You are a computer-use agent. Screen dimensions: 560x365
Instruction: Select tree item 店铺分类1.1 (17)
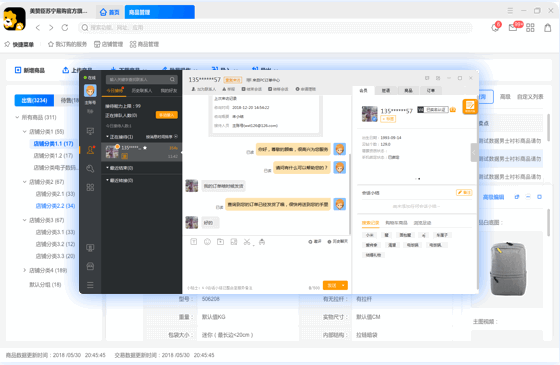tap(53, 144)
